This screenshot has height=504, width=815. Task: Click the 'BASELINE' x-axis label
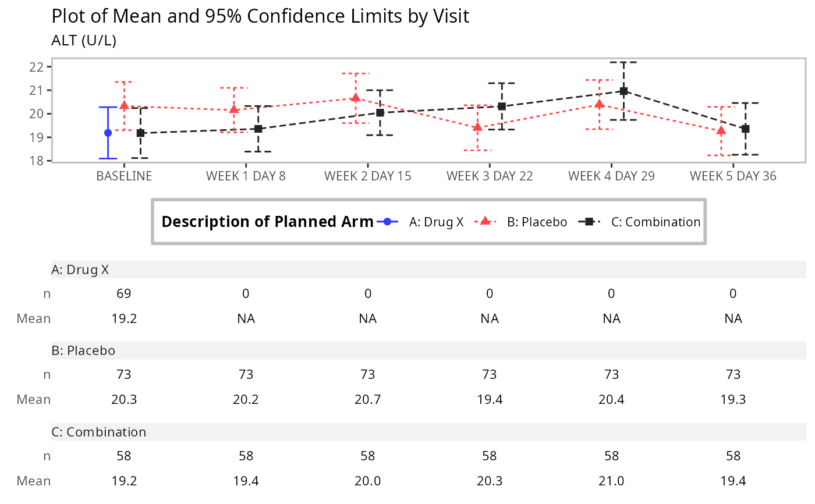tap(124, 176)
